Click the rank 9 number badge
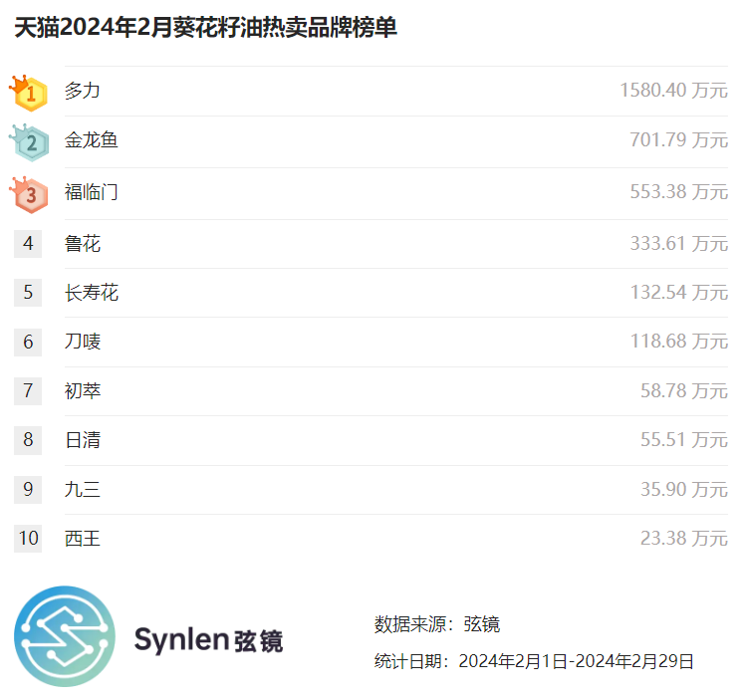The width and height of the screenshot is (744, 700). coord(28,490)
